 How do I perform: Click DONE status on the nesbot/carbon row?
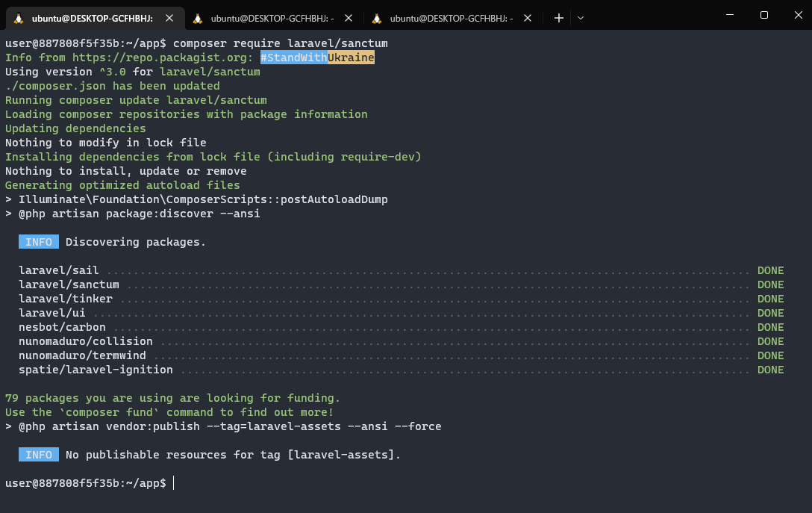click(770, 327)
